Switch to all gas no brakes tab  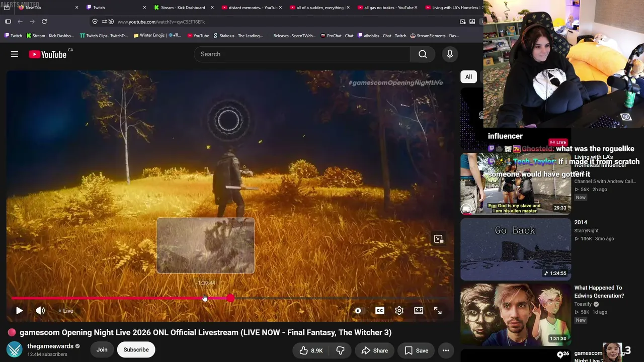click(387, 8)
